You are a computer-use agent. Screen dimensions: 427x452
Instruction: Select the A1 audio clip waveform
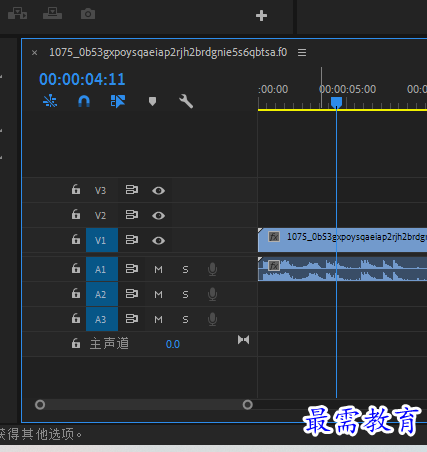pyautogui.click(x=342, y=269)
